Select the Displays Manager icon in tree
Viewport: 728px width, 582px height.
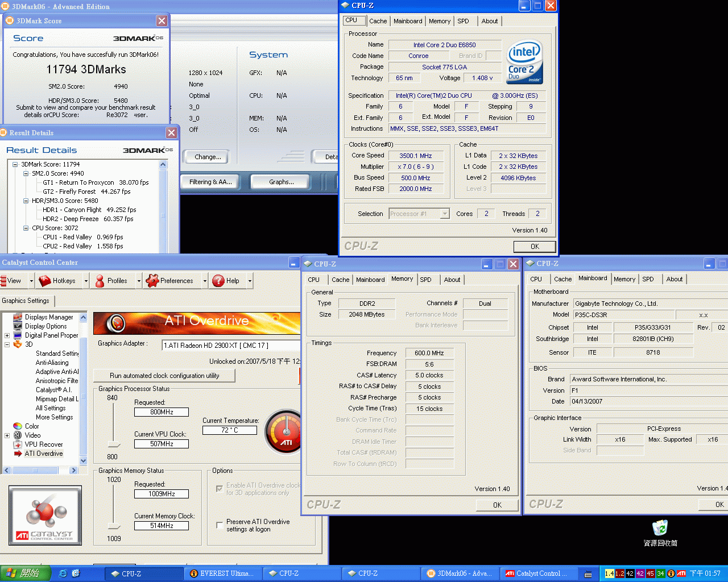click(18, 317)
